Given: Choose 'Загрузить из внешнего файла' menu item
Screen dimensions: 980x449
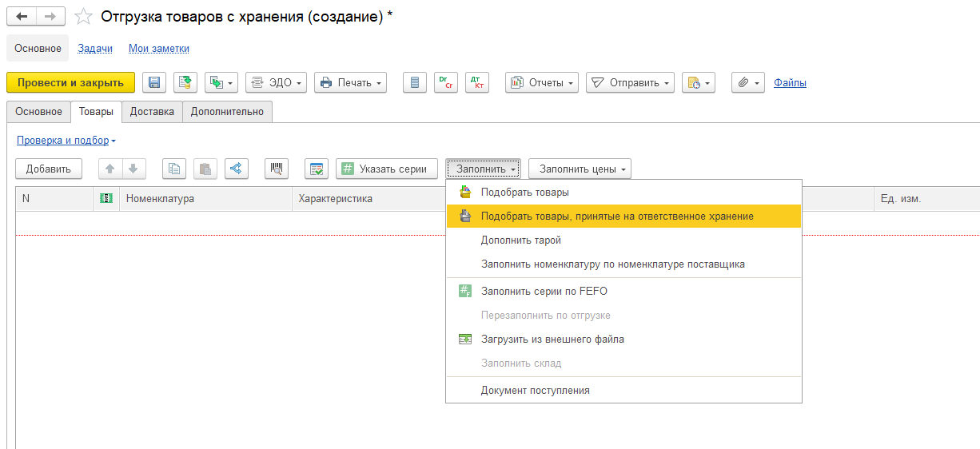Looking at the screenshot, I should pyautogui.click(x=552, y=339).
